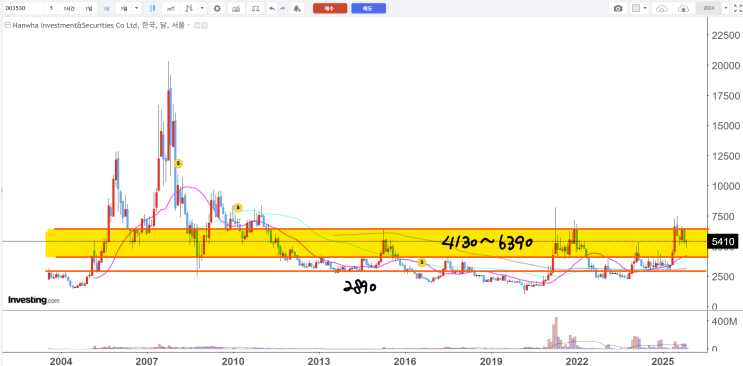Load chart layout from the cloud
This screenshot has height=366, width=743.
(x=662, y=9)
